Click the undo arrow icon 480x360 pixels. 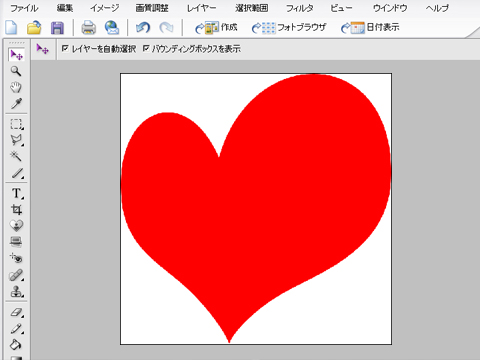(143, 27)
